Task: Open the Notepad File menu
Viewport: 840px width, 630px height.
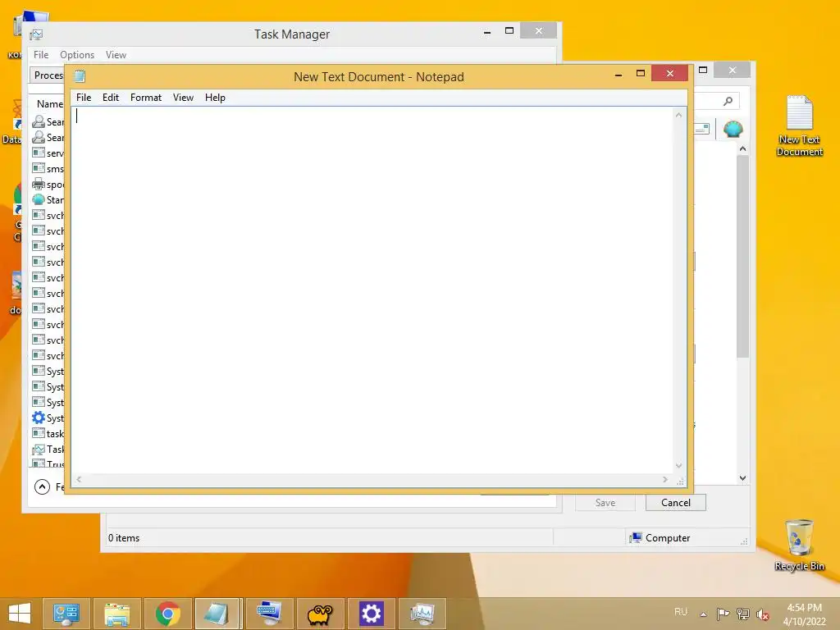Action: coord(84,98)
